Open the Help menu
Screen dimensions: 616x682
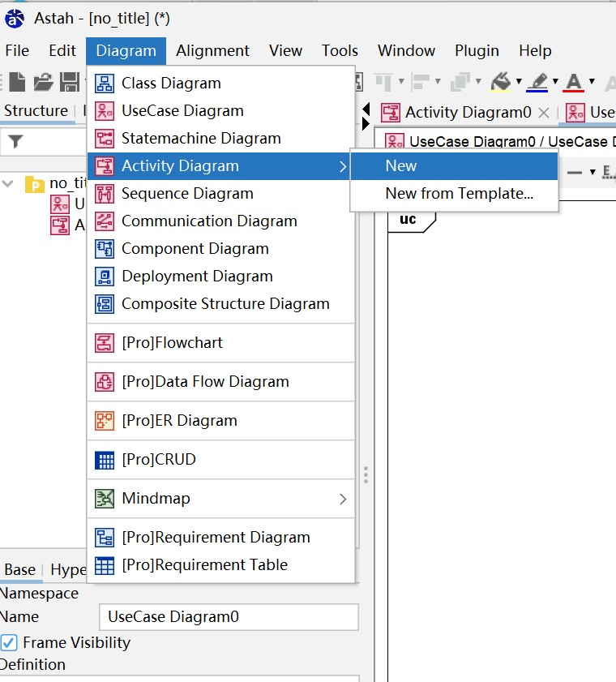click(x=535, y=51)
